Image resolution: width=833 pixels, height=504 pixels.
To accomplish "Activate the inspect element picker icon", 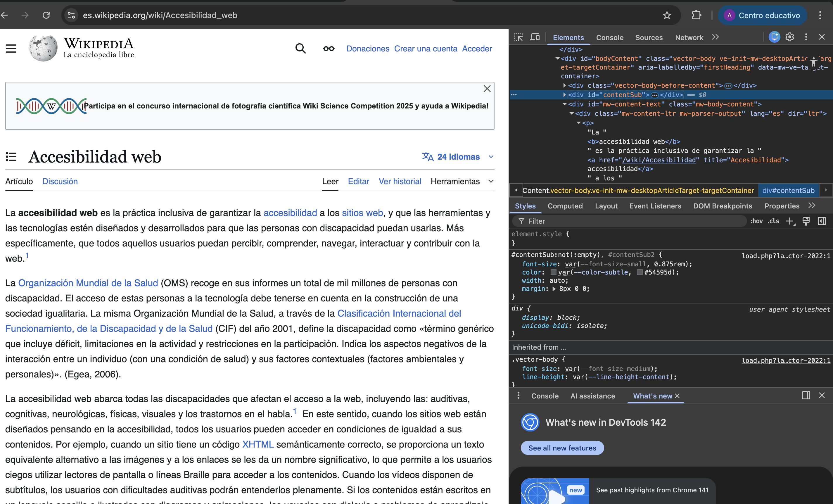I will [518, 37].
